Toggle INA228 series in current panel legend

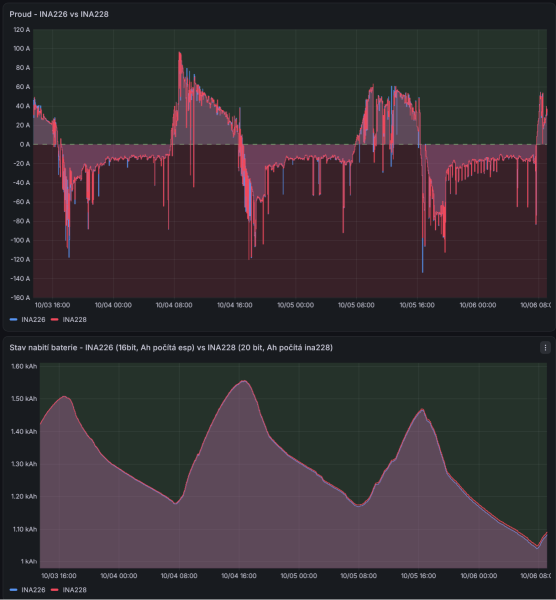coord(74,320)
